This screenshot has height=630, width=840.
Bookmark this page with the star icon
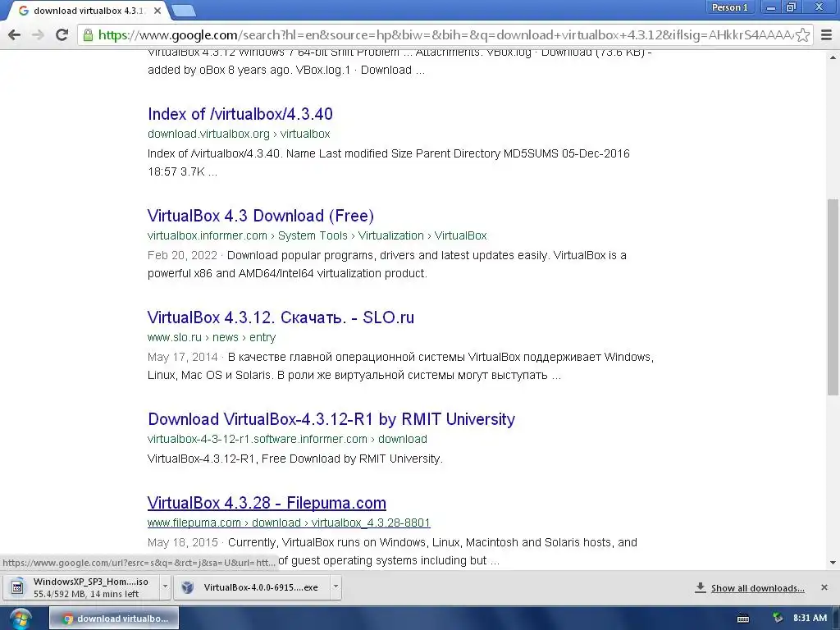pyautogui.click(x=802, y=35)
